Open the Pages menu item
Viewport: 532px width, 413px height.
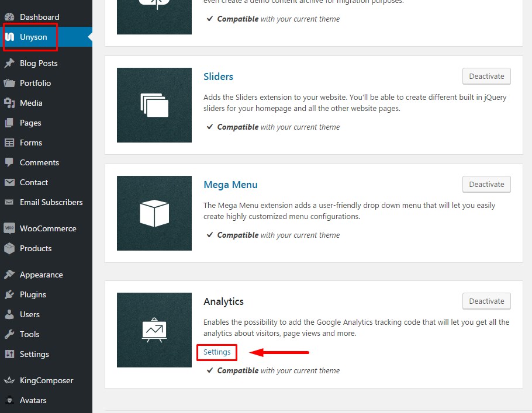[x=30, y=123]
